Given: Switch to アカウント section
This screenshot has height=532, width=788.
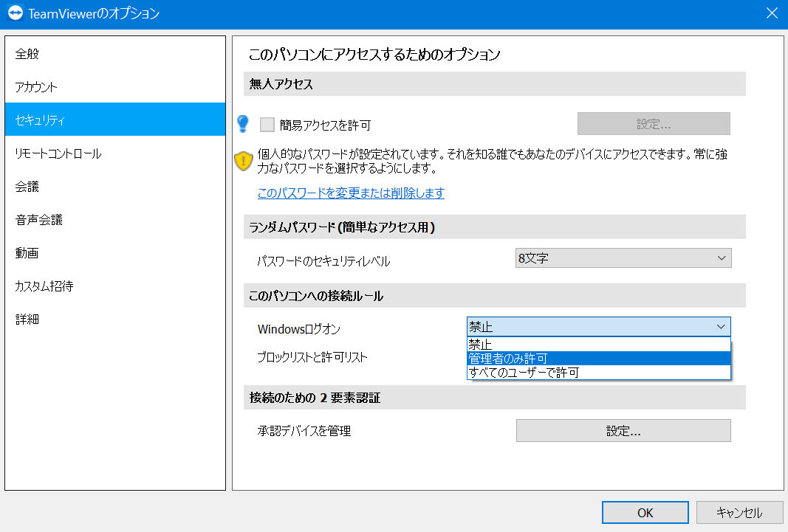Looking at the screenshot, I should 115,86.
